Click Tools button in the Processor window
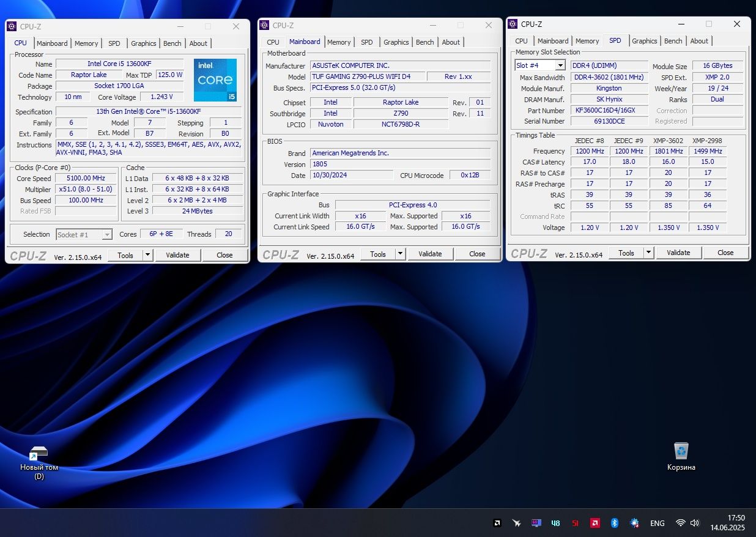This screenshot has height=537, width=756. coord(125,255)
